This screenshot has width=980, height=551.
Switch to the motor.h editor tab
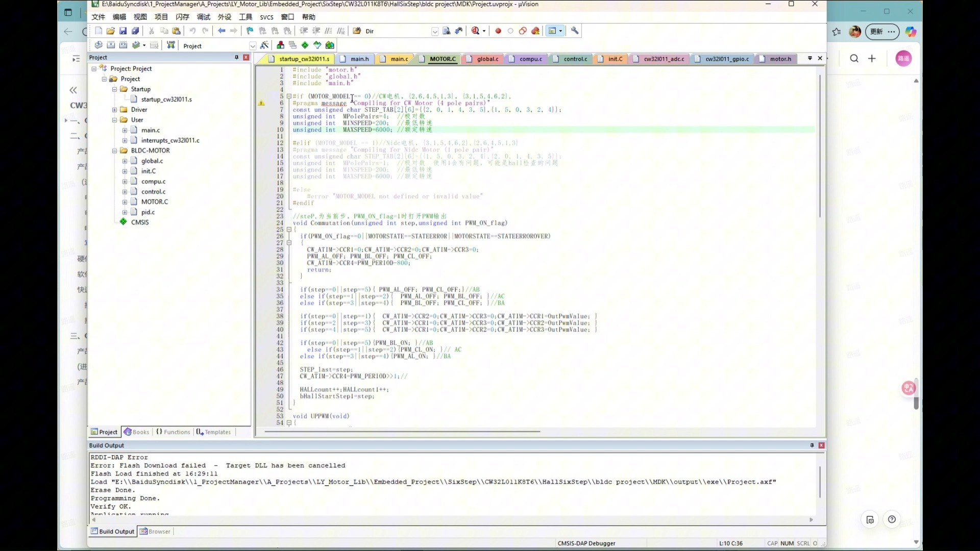tap(775, 59)
